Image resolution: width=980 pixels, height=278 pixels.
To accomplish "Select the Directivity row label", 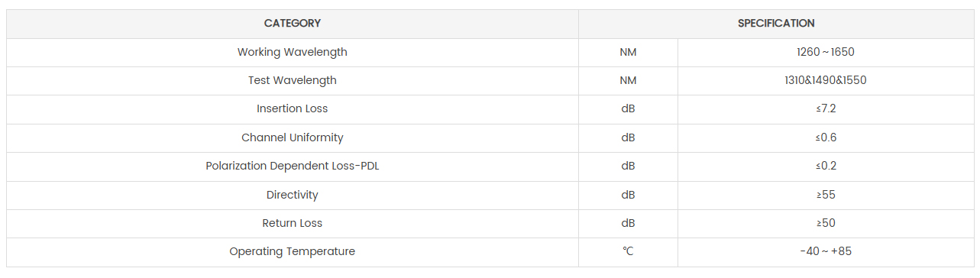I will click(293, 195).
